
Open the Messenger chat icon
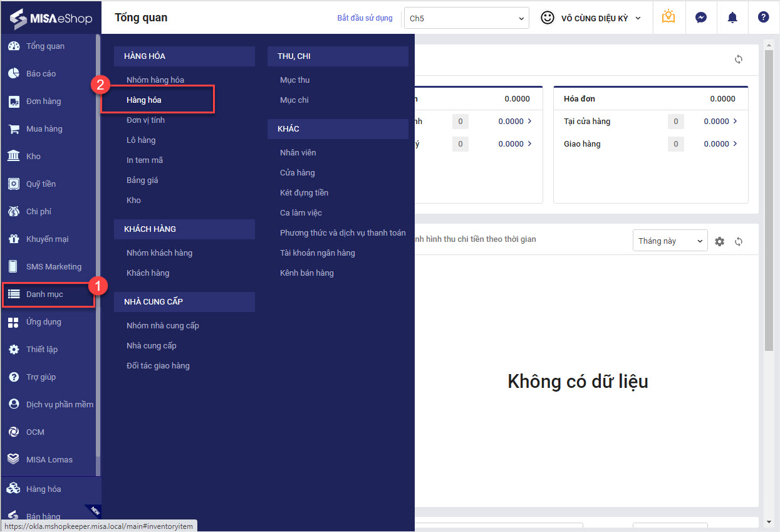click(701, 18)
